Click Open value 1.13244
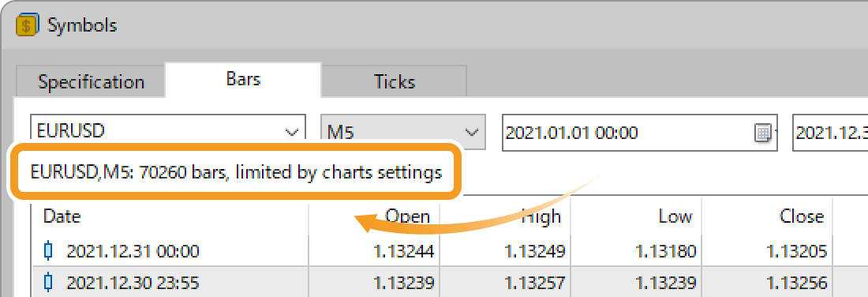The height and width of the screenshot is (297, 868). 403,251
